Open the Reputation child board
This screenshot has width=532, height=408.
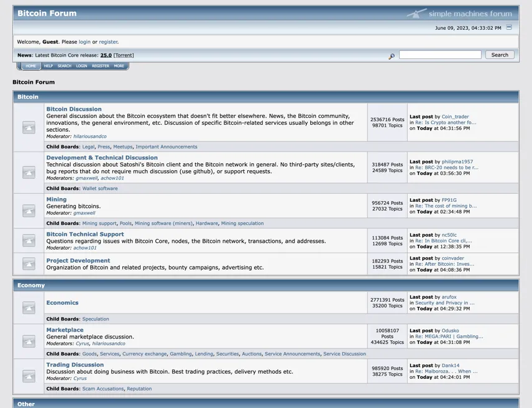pyautogui.click(x=139, y=389)
